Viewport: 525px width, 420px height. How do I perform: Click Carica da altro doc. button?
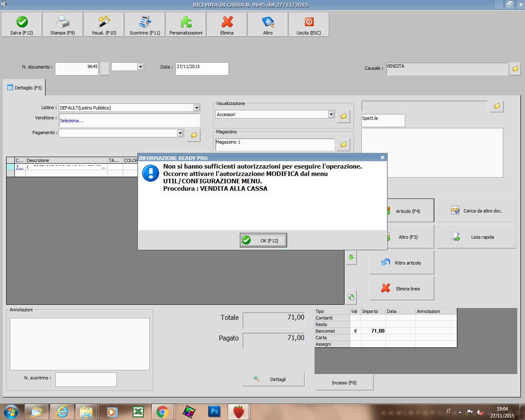(x=477, y=211)
